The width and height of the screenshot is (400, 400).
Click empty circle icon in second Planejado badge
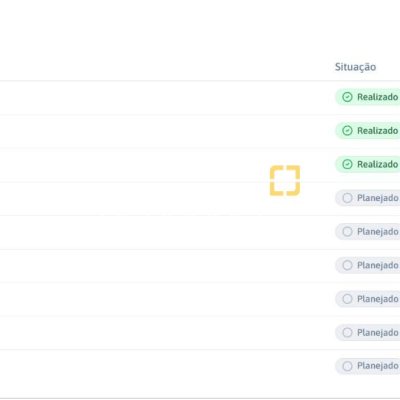(x=347, y=232)
